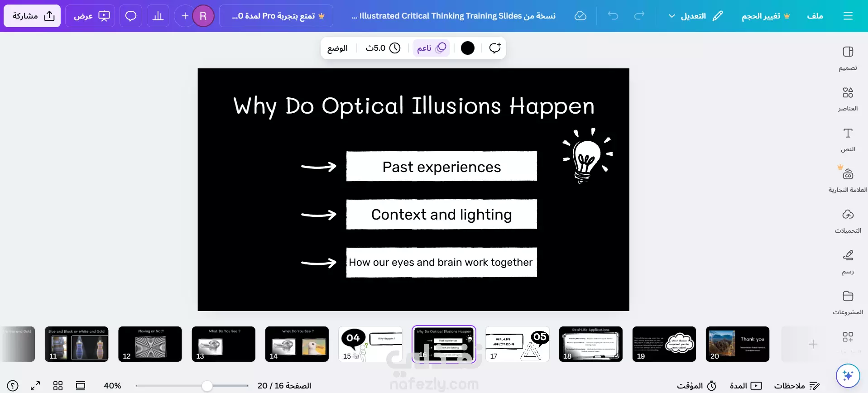
Task: Click the undo arrow
Action: coord(613,16)
